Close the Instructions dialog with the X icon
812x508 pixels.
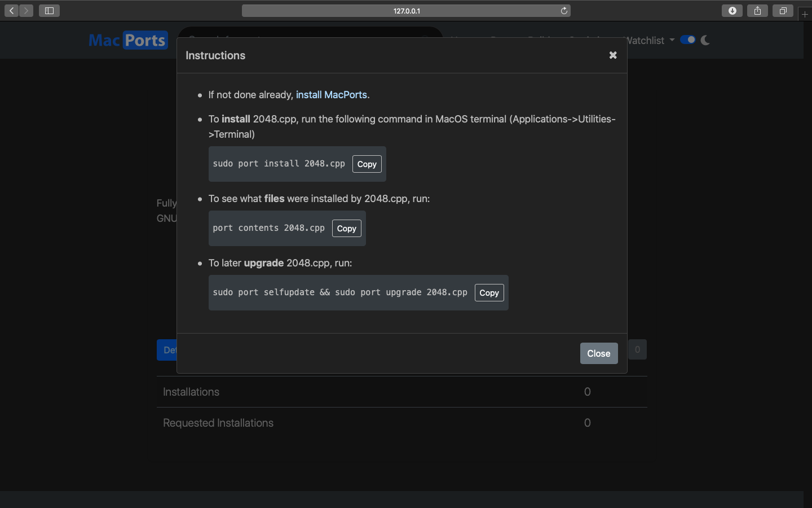tap(613, 55)
